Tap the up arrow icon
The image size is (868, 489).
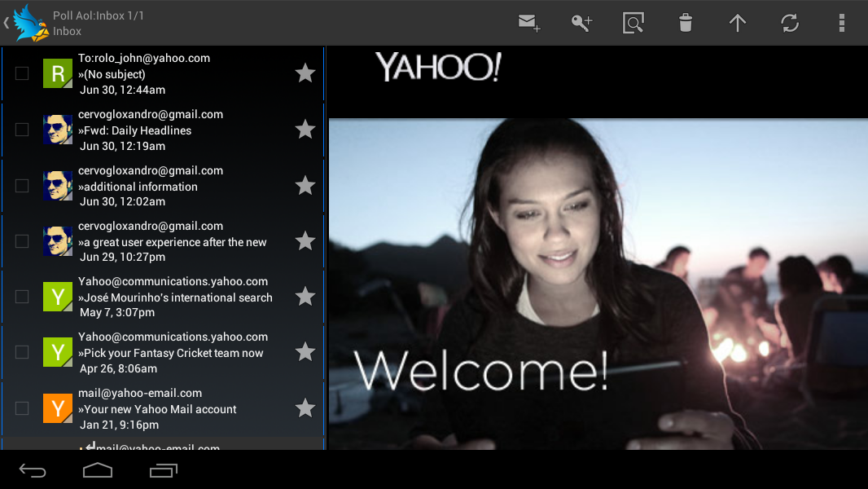tap(738, 24)
